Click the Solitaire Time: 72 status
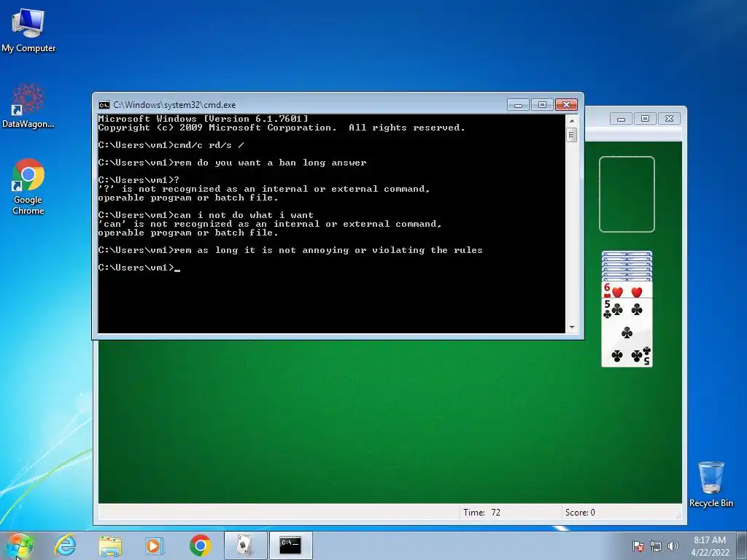The width and height of the screenshot is (747, 560). click(481, 513)
